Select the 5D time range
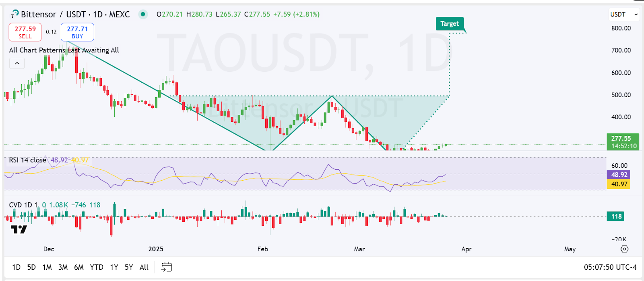 pyautogui.click(x=31, y=267)
